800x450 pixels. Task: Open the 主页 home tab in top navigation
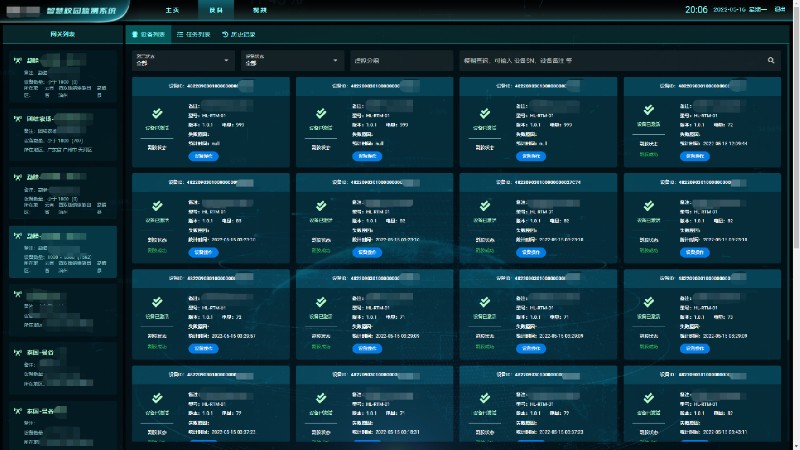click(x=172, y=10)
